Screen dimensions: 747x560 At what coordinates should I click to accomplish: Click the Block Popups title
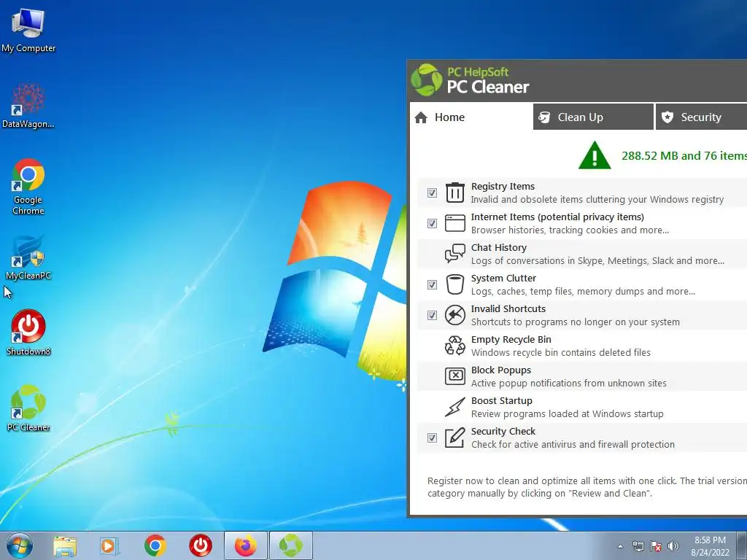pos(501,370)
